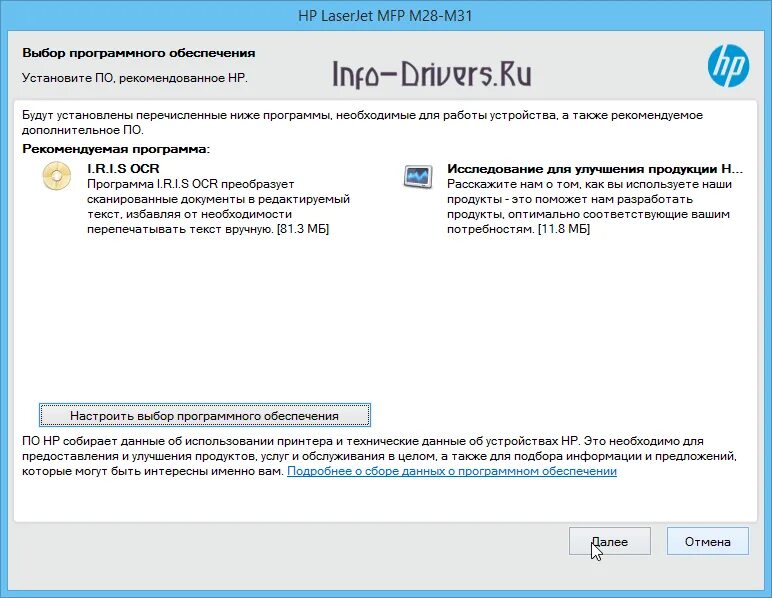Click 'Исследование для улучшения продукции H...' heading
The image size is (772, 598).
click(x=595, y=169)
